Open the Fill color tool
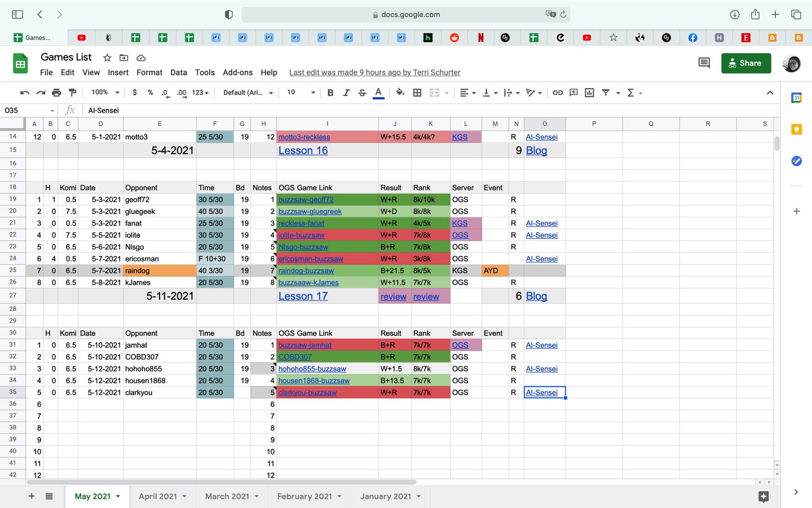Image resolution: width=812 pixels, height=508 pixels. coord(399,93)
